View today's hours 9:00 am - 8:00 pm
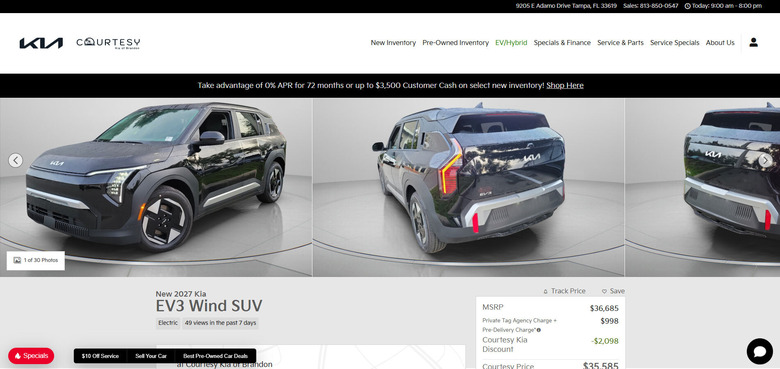 tap(723, 6)
